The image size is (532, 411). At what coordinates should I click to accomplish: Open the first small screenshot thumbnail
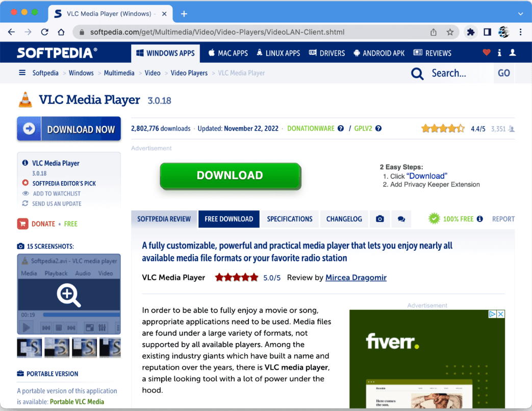30,348
